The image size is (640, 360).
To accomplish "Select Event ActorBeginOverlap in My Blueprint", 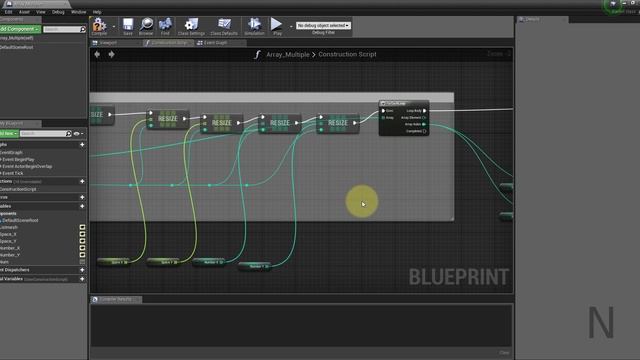I will tap(26, 167).
